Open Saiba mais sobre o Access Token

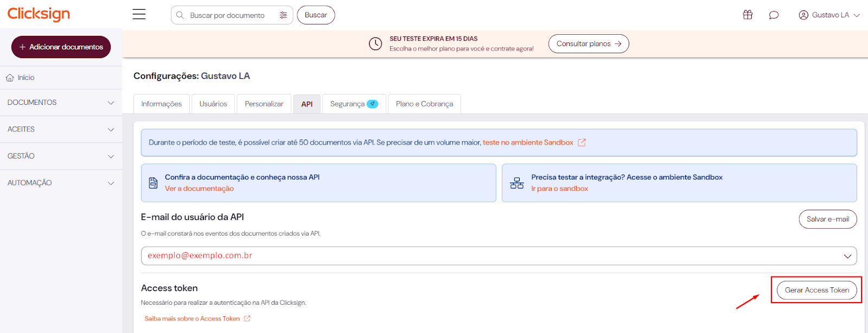(192, 319)
